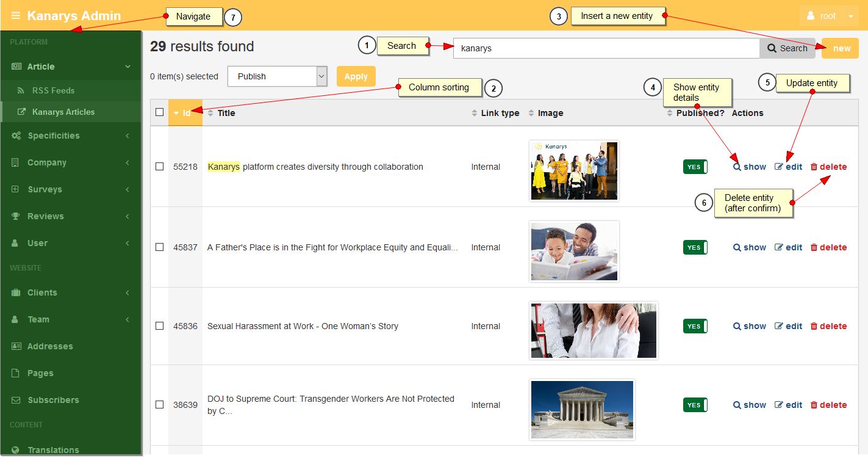Open Kanarys Articles in the sidebar
This screenshot has width=868, height=461.
(71, 112)
